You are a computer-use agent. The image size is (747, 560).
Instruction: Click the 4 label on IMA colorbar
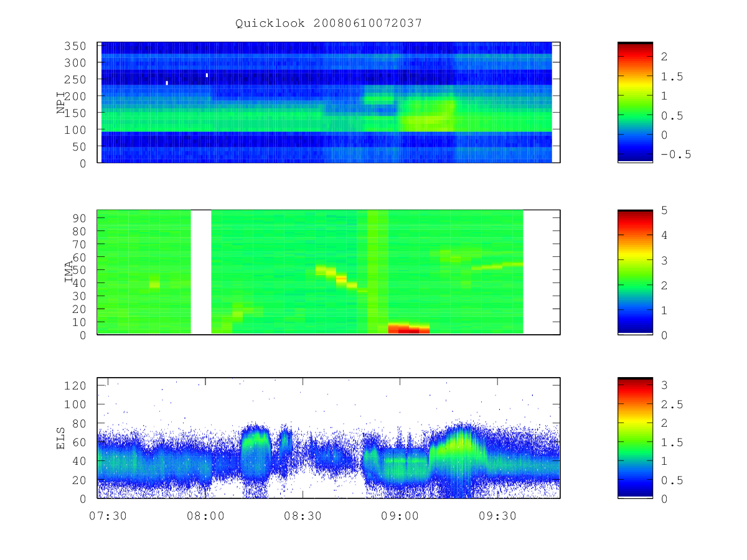coord(664,235)
